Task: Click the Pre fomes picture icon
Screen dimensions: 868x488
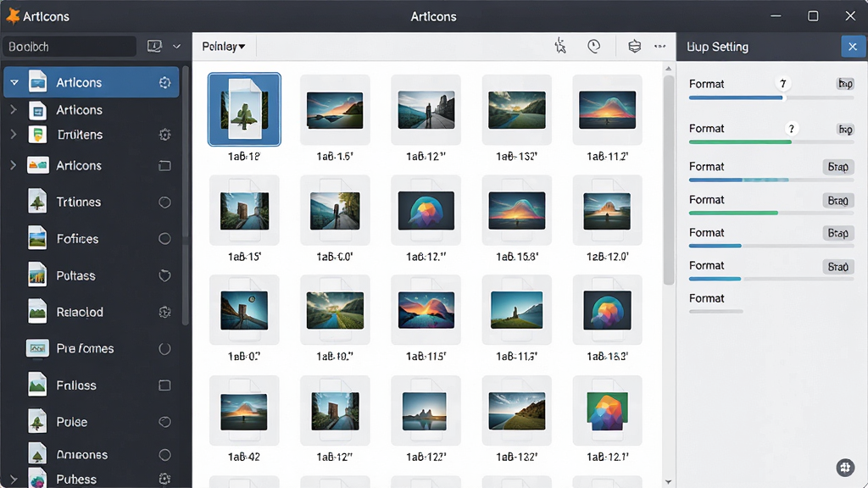Action: (x=37, y=348)
